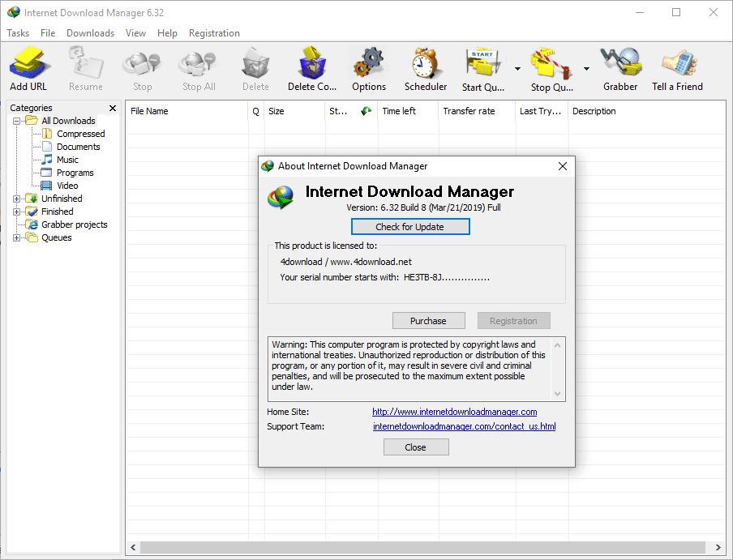Image resolution: width=733 pixels, height=560 pixels.
Task: Click the Video category film icon
Action: 46,186
